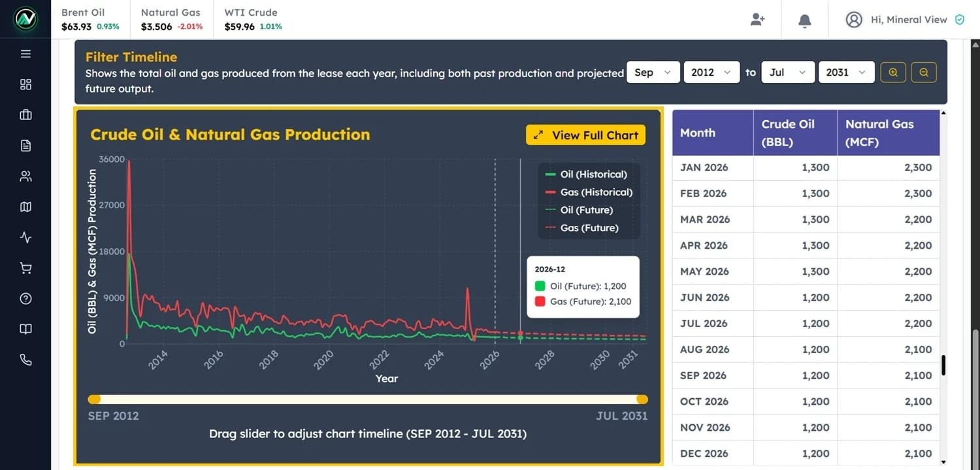980x470 pixels.
Task: Click the add user icon in the header
Action: tap(757, 20)
